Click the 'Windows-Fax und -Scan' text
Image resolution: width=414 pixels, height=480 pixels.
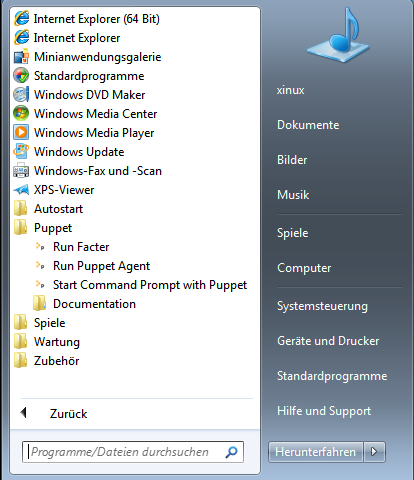click(x=98, y=171)
